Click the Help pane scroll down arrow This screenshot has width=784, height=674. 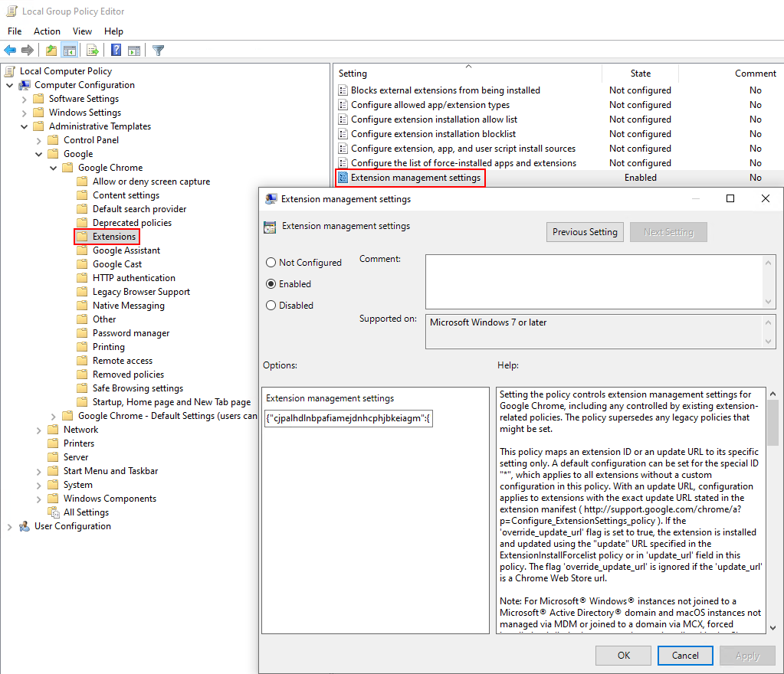coord(773,627)
